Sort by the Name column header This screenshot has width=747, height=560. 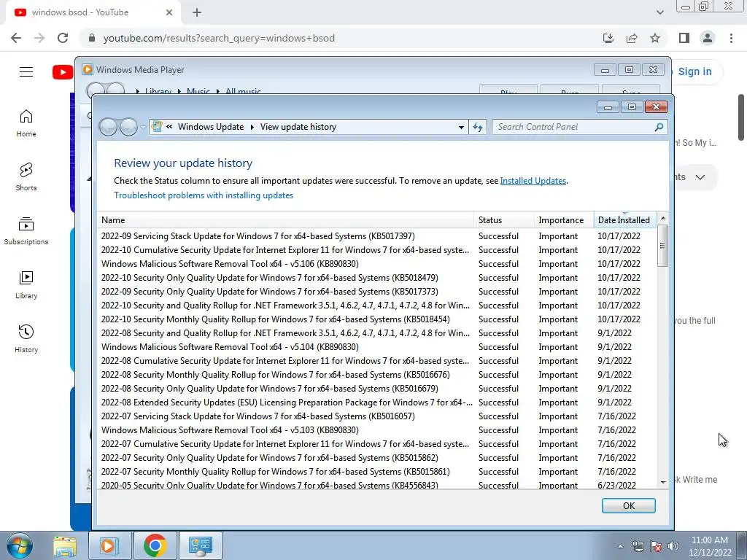(x=285, y=220)
